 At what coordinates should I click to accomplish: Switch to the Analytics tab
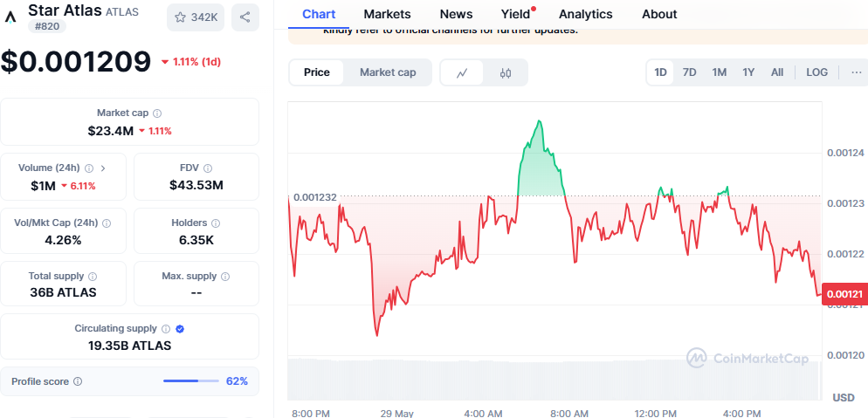click(585, 14)
